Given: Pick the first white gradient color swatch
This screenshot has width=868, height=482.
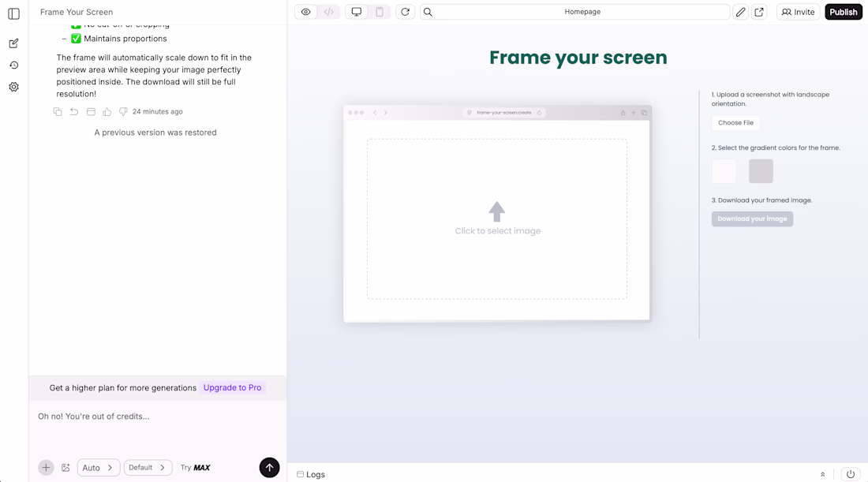Looking at the screenshot, I should (724, 171).
